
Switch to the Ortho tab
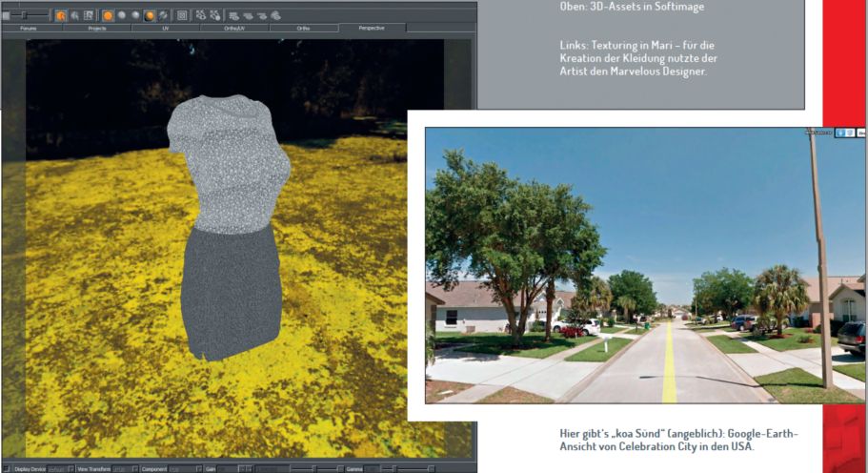303,29
